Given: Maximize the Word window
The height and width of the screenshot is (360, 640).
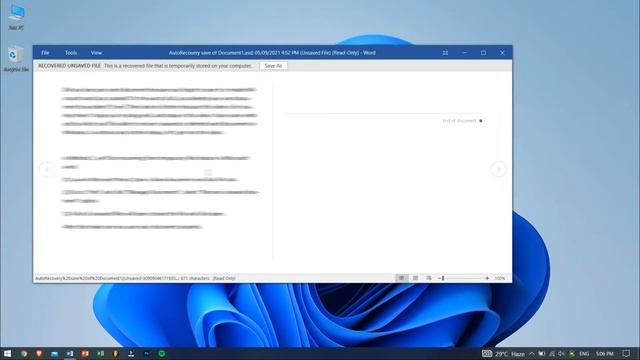Looking at the screenshot, I should pyautogui.click(x=483, y=53).
